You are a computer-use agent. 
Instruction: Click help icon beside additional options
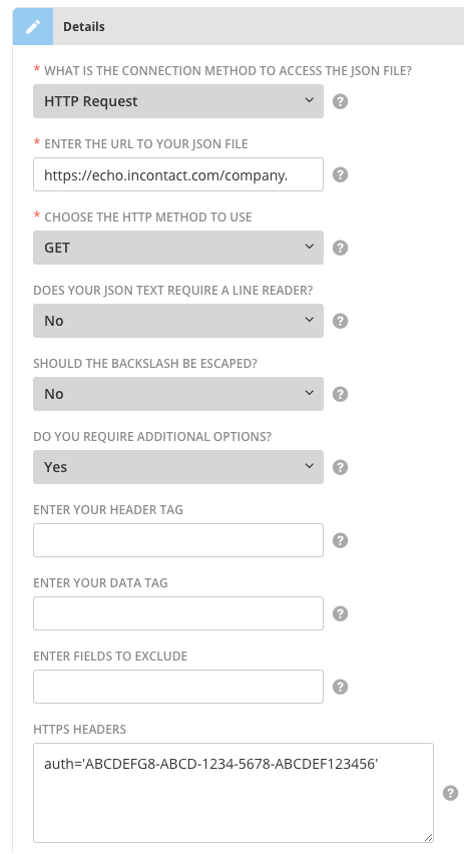pos(340,467)
